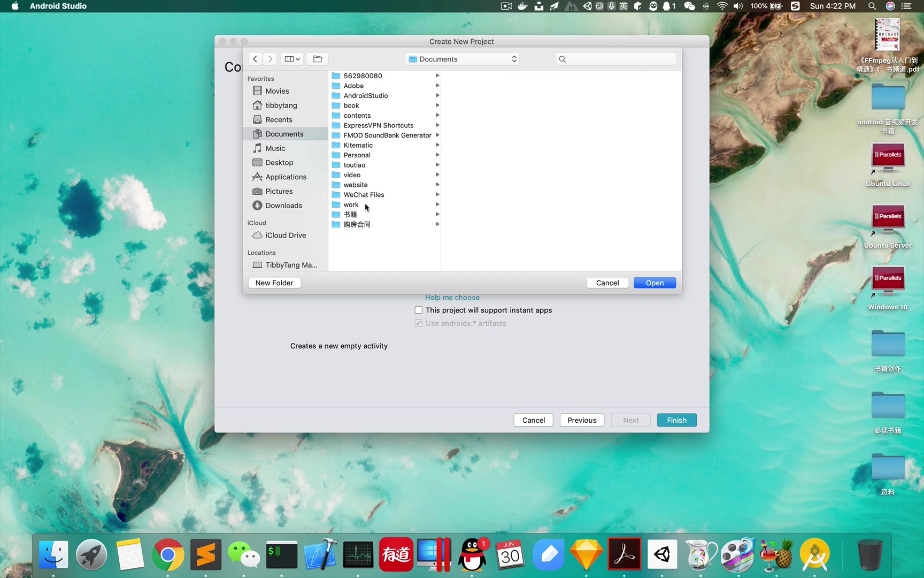Select Recents in sidebar
The height and width of the screenshot is (578, 924).
point(285,120)
